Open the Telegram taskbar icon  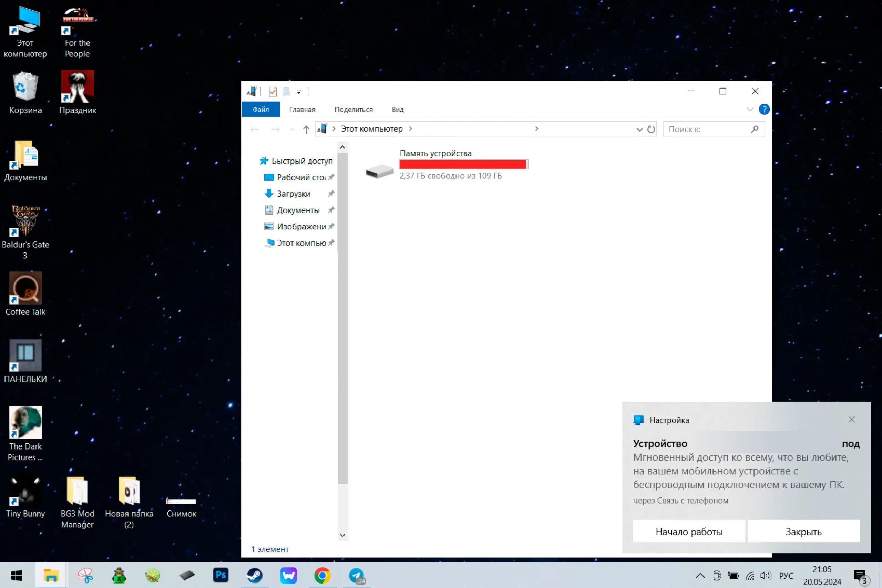coord(356,575)
